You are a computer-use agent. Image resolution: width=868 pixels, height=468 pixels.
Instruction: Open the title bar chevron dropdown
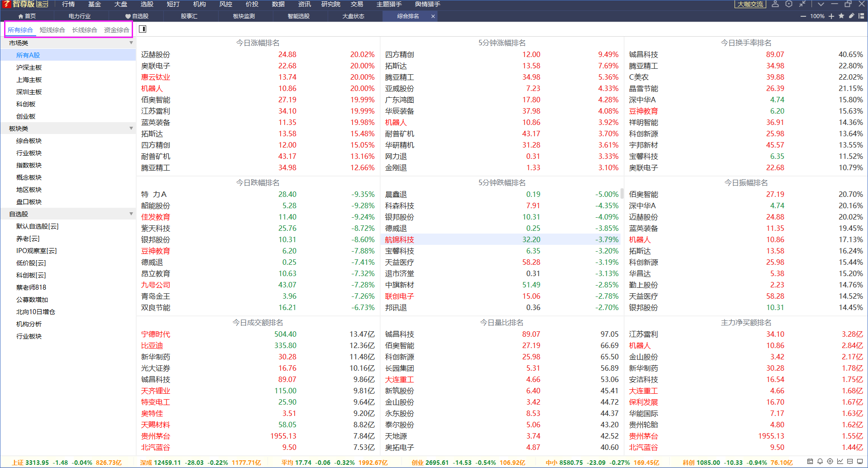[821, 4]
